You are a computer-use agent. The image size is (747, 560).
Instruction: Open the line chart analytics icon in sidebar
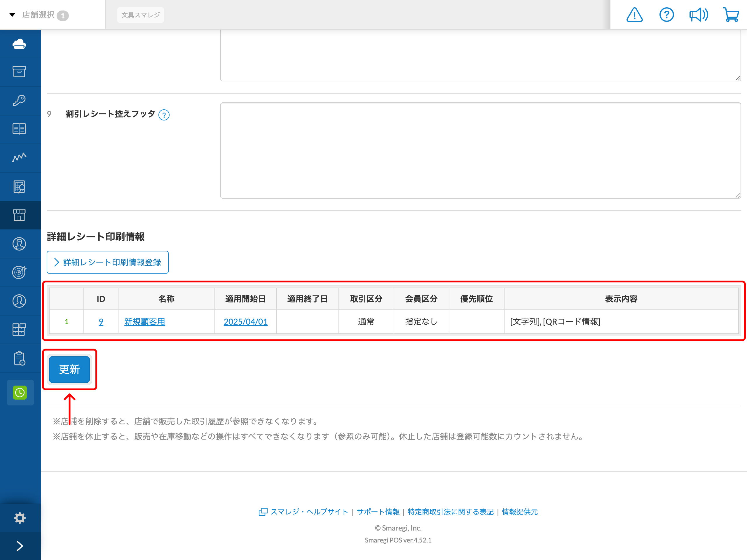[19, 157]
